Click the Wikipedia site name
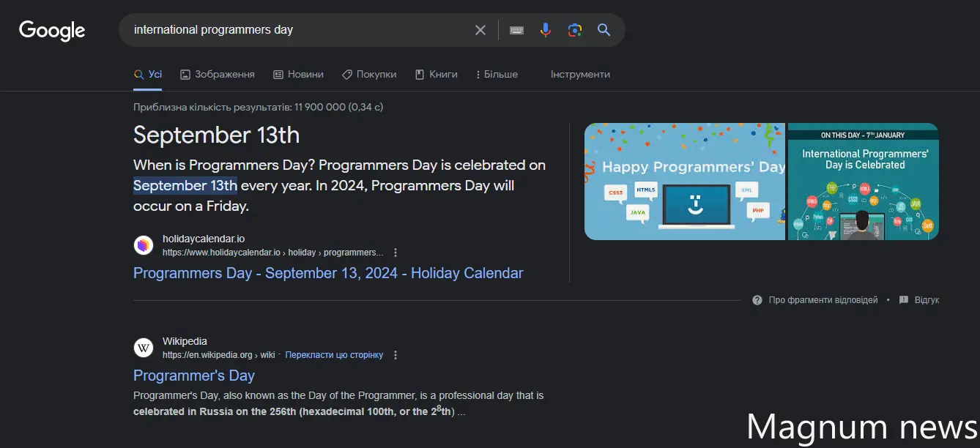980x448 pixels. click(x=185, y=341)
